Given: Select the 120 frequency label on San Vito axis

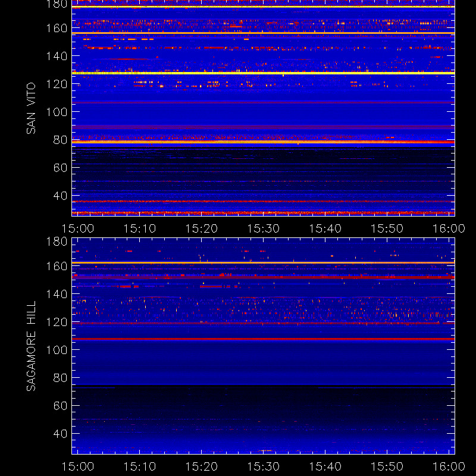Looking at the screenshot, I should pyautogui.click(x=57, y=84).
